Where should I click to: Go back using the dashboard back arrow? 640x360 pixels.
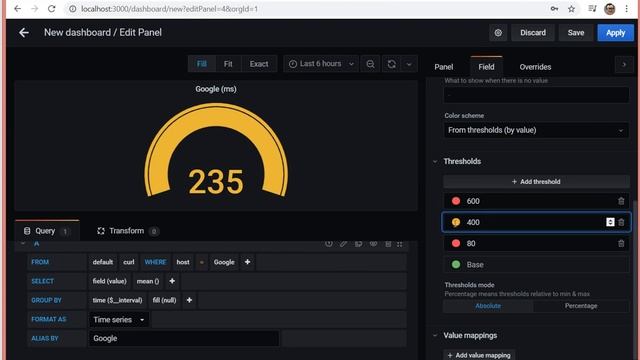(24, 33)
